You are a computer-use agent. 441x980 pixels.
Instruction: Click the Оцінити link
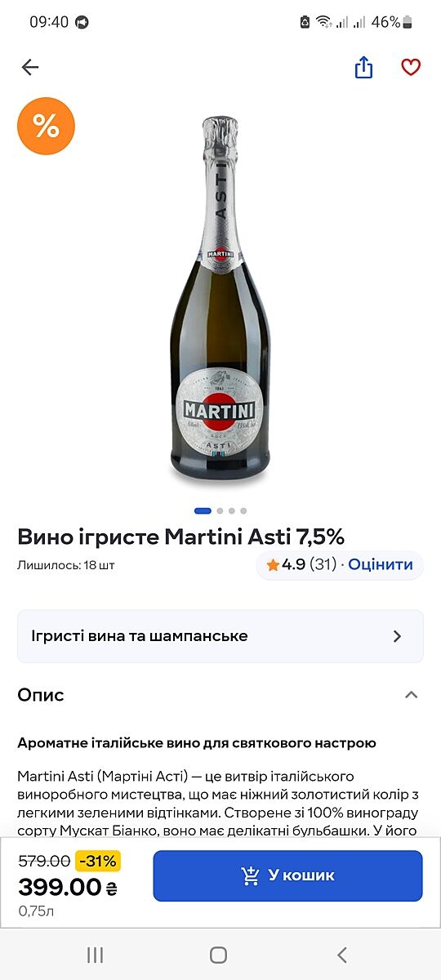pyautogui.click(x=381, y=564)
